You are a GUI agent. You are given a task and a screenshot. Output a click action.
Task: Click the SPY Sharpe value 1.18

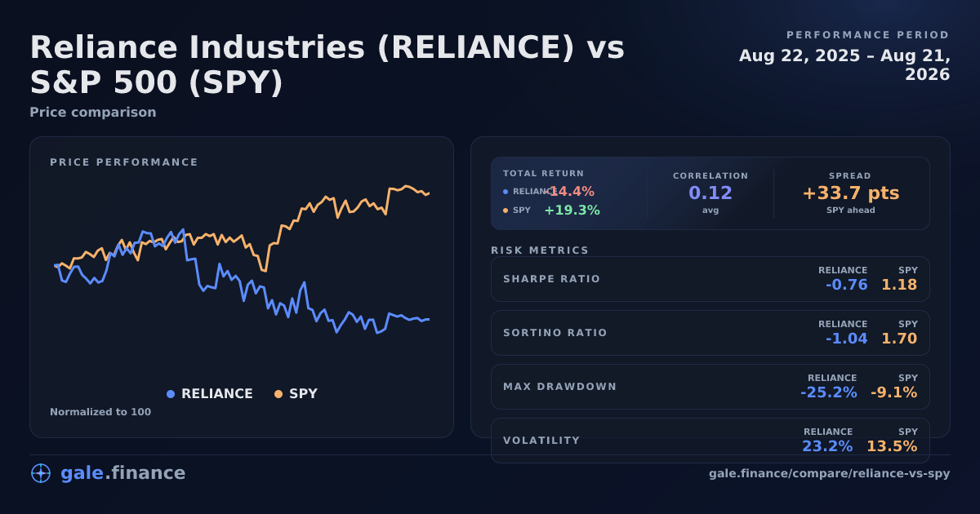tap(899, 286)
